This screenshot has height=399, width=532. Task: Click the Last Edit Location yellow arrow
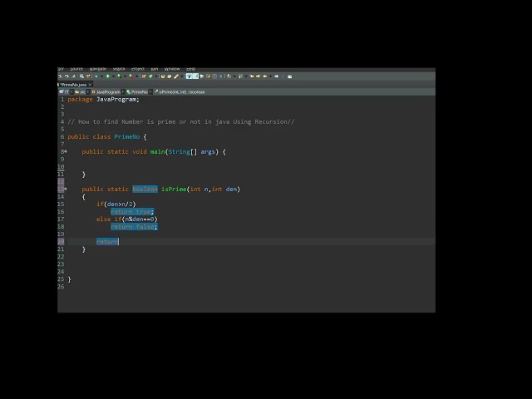(252, 76)
